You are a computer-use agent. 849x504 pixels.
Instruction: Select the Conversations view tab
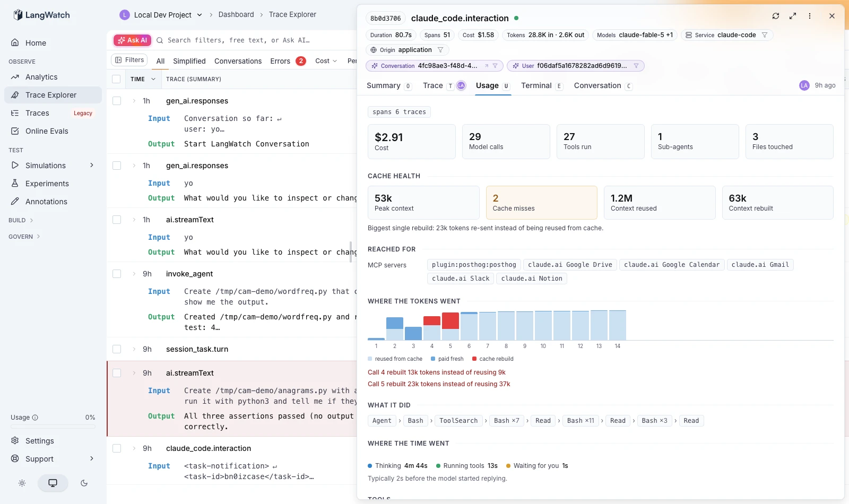point(238,61)
